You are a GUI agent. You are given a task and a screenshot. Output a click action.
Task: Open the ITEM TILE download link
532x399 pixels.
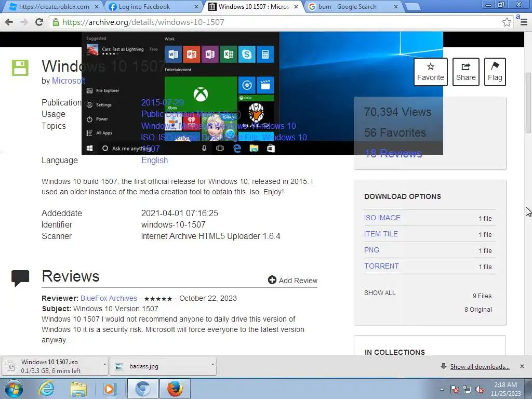click(x=381, y=234)
